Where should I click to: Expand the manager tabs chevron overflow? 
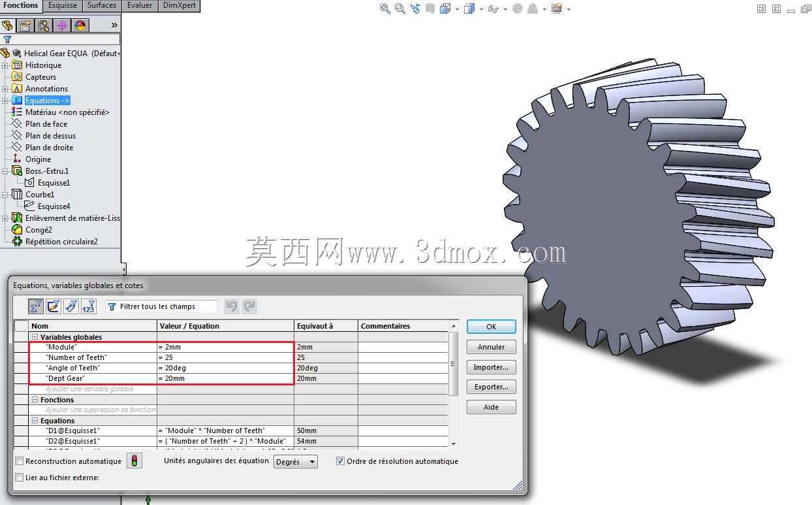tap(114, 25)
